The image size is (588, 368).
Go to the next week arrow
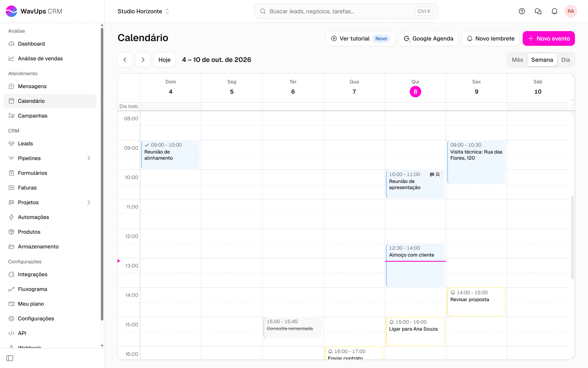(x=143, y=60)
